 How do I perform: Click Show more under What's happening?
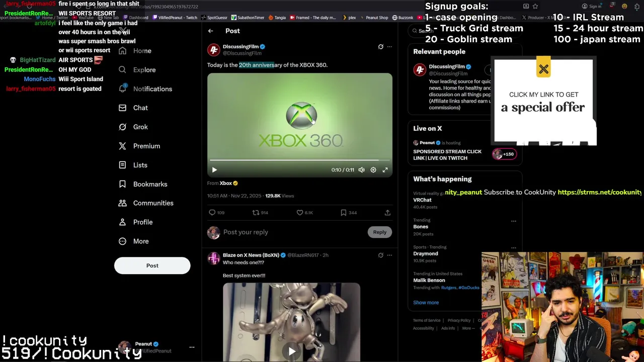pos(426,303)
